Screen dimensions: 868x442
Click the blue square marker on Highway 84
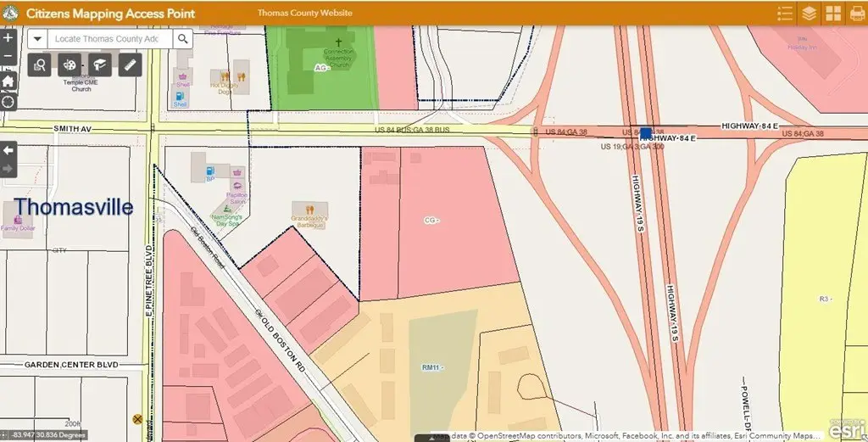646,133
